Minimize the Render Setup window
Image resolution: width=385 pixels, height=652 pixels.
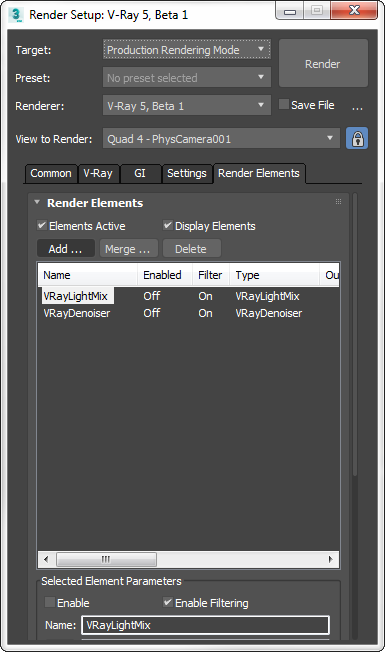tap(290, 11)
